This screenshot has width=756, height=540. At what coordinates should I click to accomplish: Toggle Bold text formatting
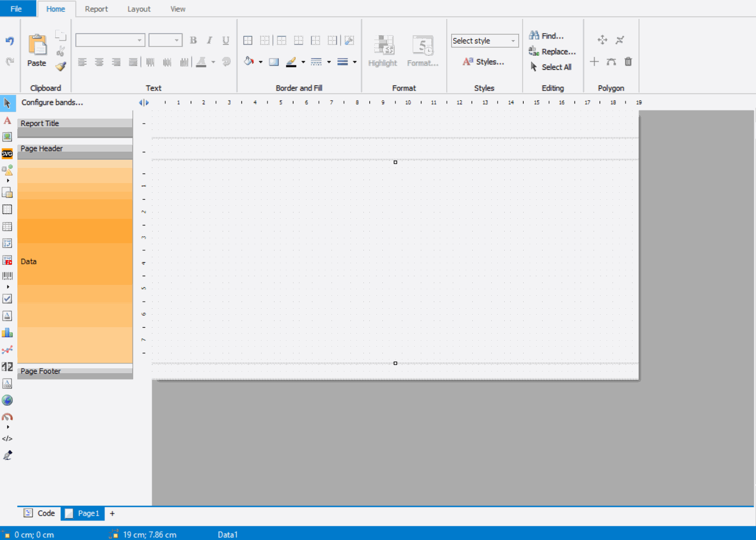(x=193, y=41)
